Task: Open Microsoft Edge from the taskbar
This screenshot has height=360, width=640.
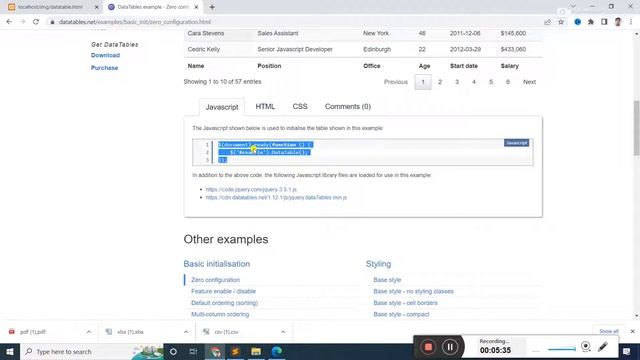Action: point(277,351)
